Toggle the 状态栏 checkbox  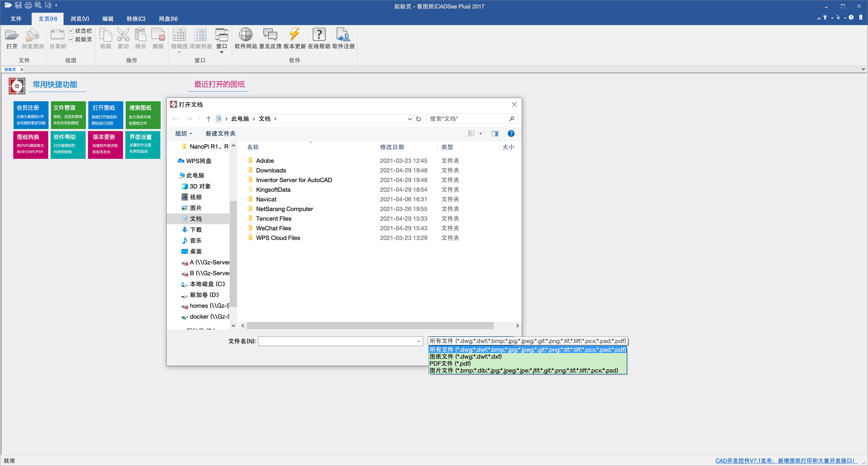coord(71,31)
